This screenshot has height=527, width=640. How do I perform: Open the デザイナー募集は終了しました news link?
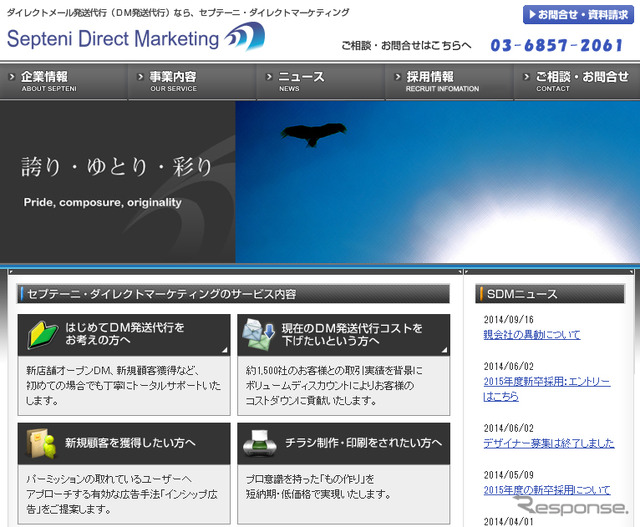click(548, 443)
